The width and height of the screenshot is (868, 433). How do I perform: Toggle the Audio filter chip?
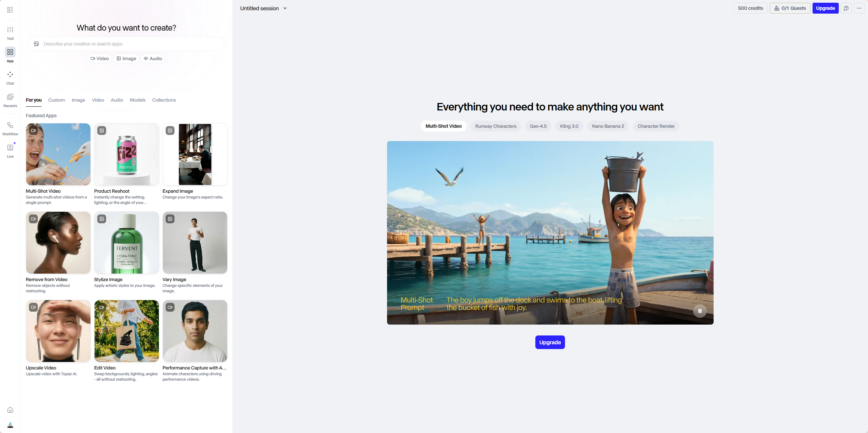(x=153, y=58)
